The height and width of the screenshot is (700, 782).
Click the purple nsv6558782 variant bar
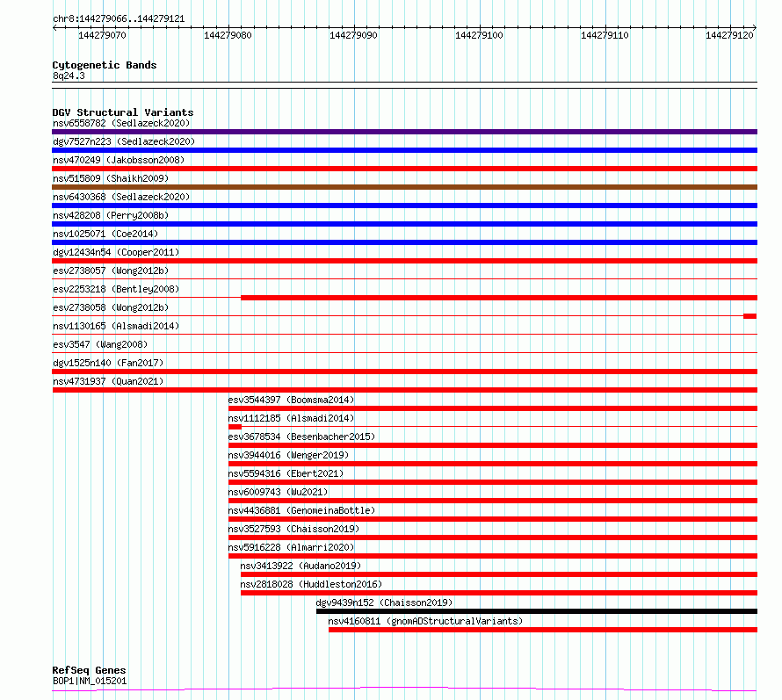point(404,132)
